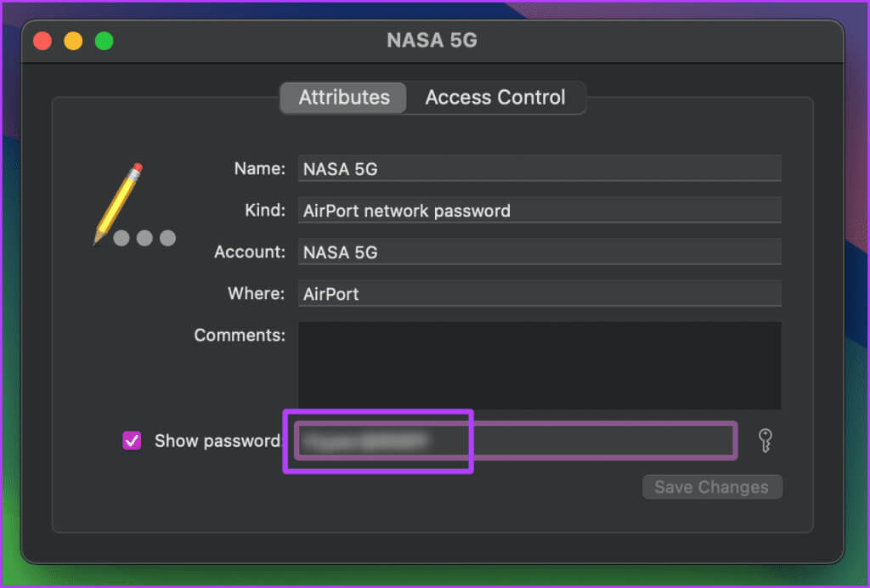Click the blurred password text field
This screenshot has height=588, width=870.
[516, 441]
